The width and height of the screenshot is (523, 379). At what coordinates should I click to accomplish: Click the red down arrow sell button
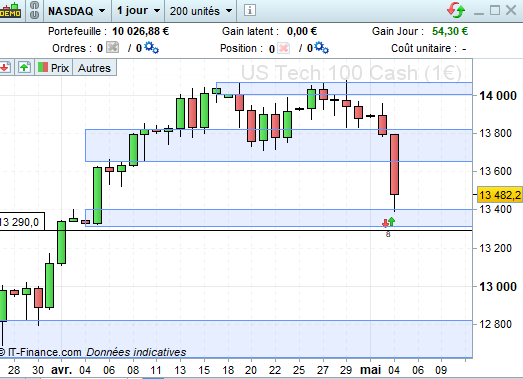[6, 67]
